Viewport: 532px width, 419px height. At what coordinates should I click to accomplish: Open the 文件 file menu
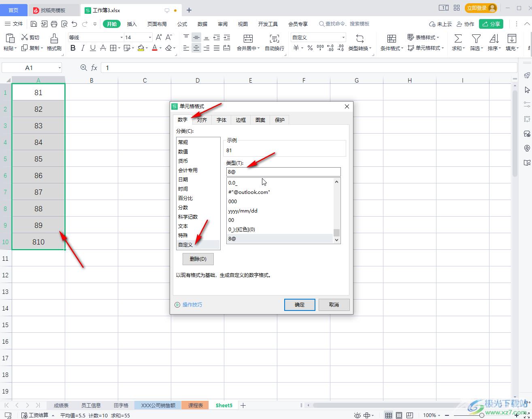point(14,24)
